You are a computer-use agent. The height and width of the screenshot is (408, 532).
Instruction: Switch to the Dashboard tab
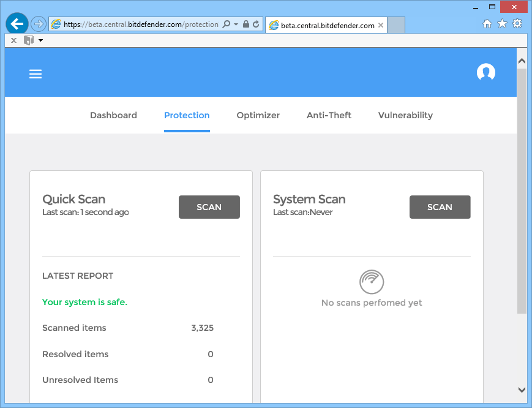pos(113,115)
